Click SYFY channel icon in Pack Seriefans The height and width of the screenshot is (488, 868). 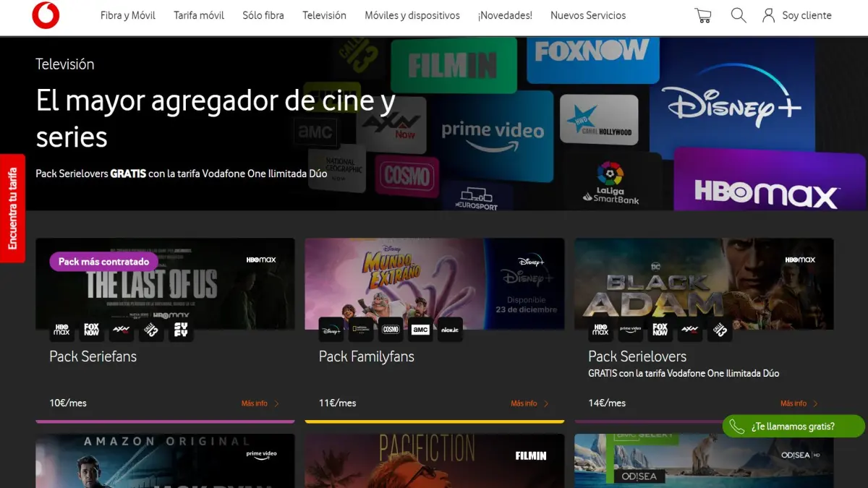pyautogui.click(x=181, y=330)
